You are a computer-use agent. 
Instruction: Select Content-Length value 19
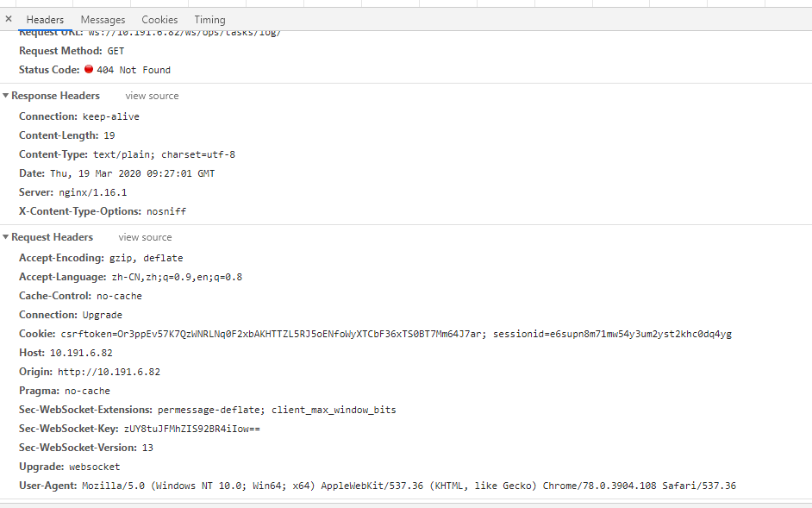(109, 135)
